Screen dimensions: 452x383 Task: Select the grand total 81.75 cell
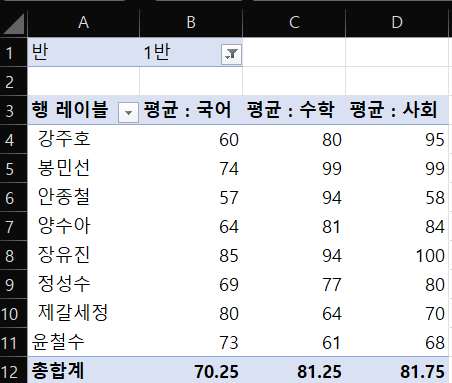tap(397, 371)
